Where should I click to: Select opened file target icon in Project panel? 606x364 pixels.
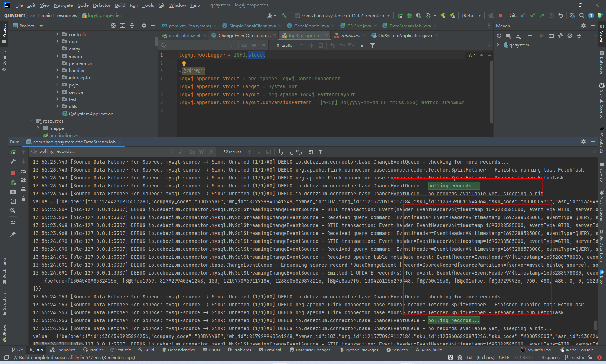click(113, 26)
